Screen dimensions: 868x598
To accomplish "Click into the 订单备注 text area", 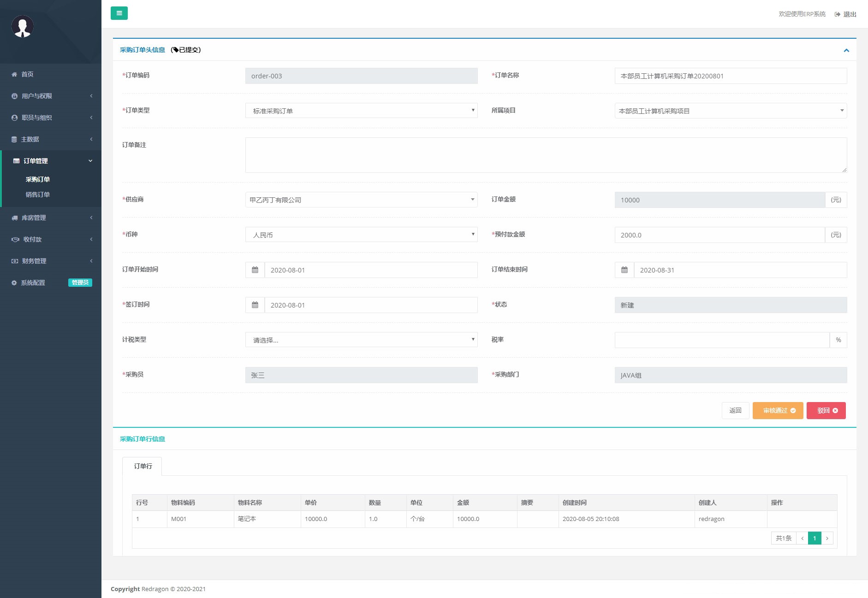I will pyautogui.click(x=546, y=155).
